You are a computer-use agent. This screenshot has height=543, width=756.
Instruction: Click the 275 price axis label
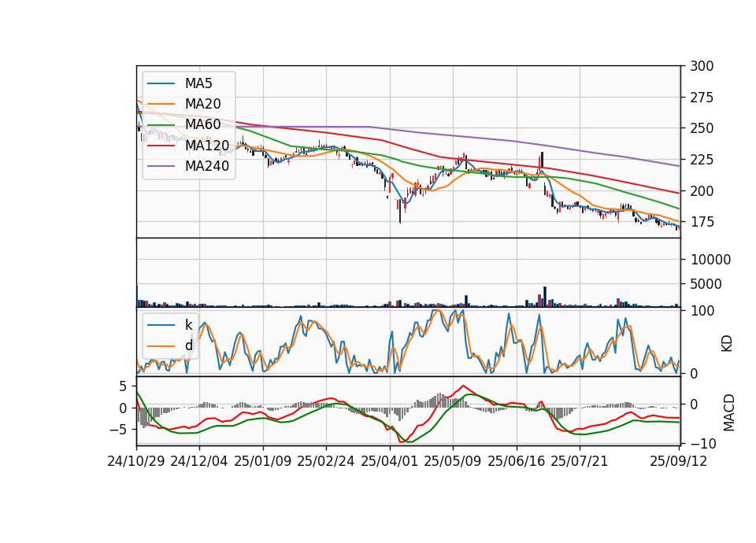(x=702, y=98)
